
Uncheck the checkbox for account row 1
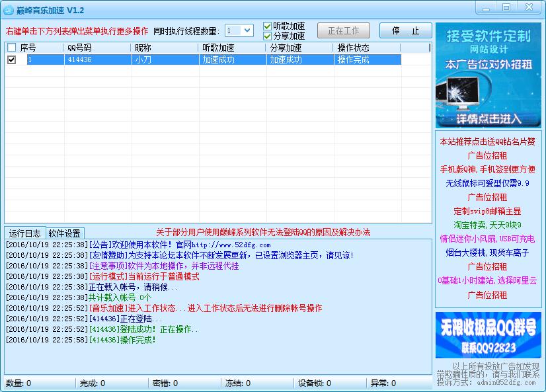(x=11, y=59)
